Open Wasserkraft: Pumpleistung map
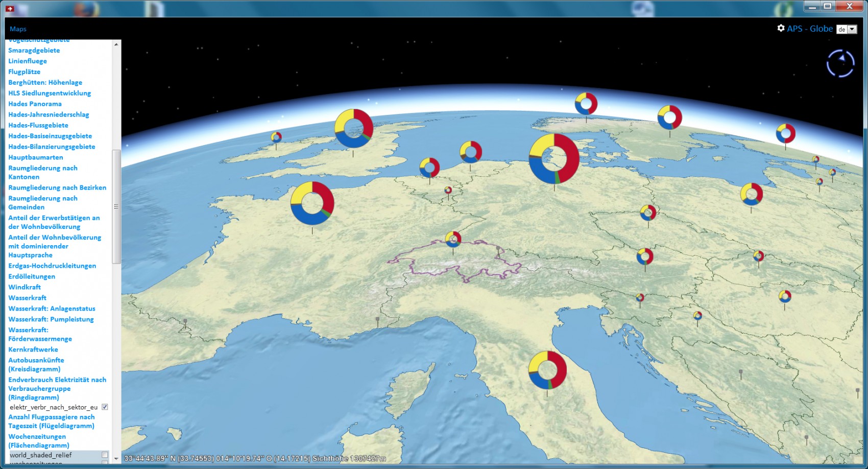 (x=51, y=319)
